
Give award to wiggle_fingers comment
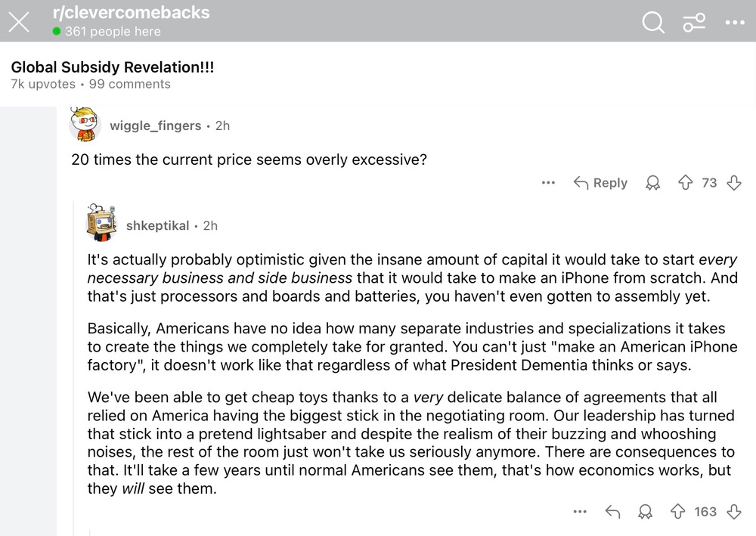click(653, 183)
